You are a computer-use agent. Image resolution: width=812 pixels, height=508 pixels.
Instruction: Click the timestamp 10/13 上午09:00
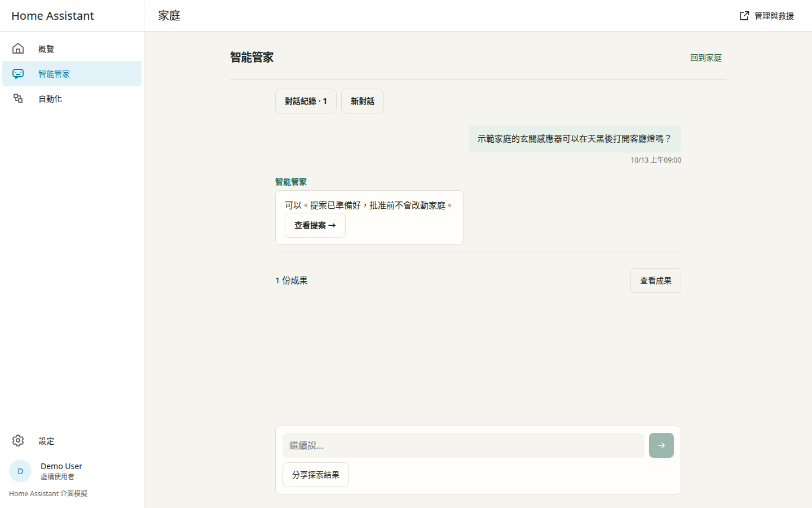[x=656, y=160]
